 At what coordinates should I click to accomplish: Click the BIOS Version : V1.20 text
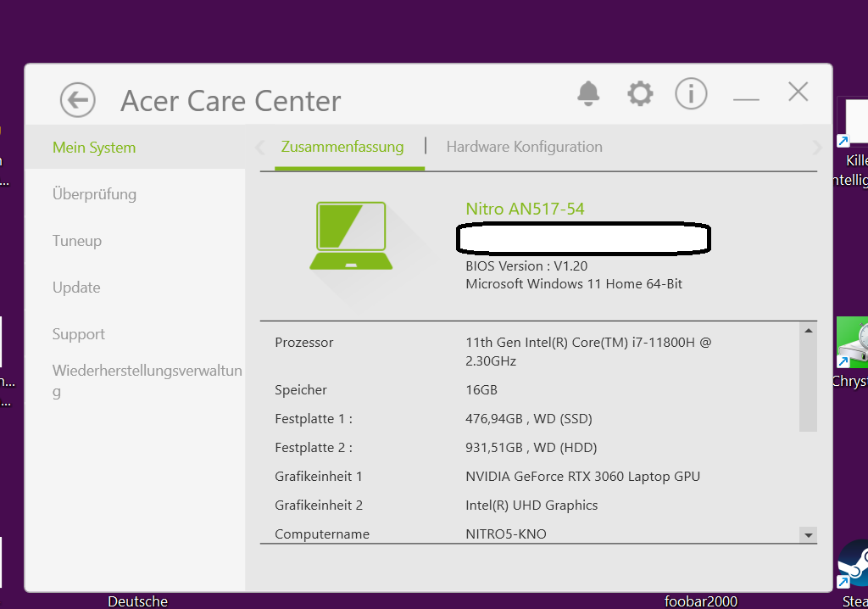[526, 266]
